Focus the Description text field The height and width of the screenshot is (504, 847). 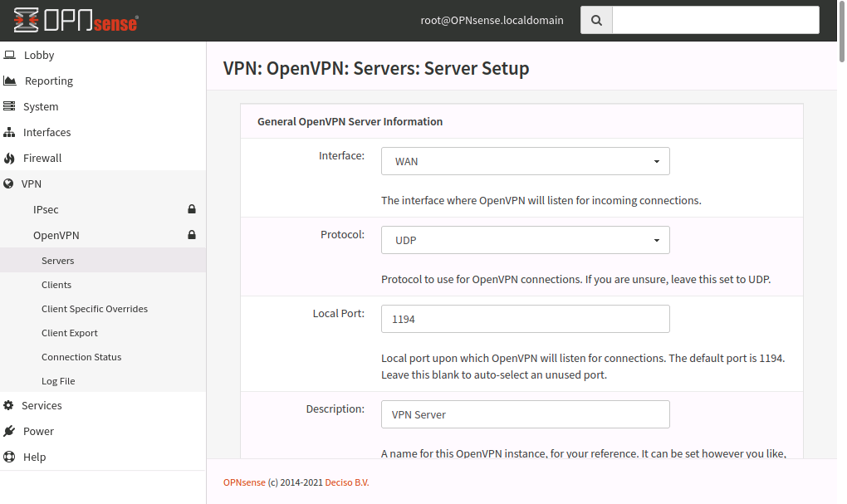(x=525, y=414)
